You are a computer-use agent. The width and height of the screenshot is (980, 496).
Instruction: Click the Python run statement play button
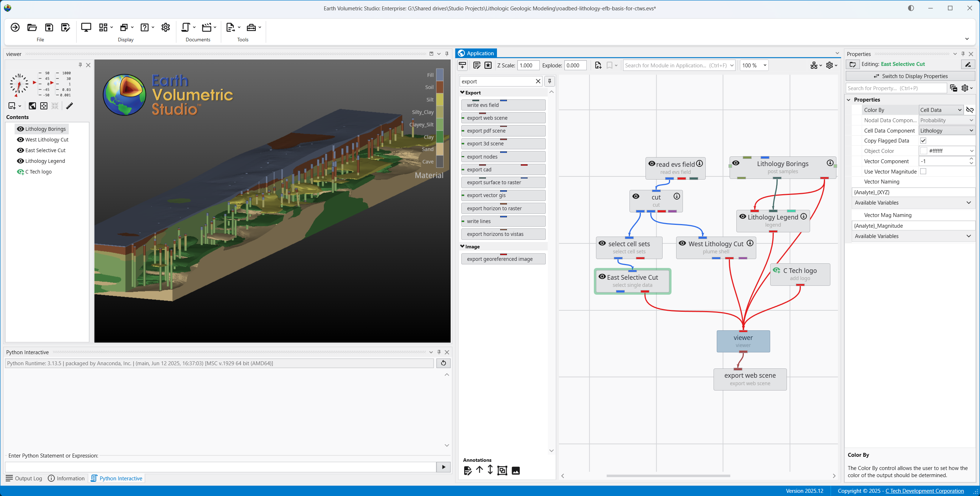(x=443, y=467)
